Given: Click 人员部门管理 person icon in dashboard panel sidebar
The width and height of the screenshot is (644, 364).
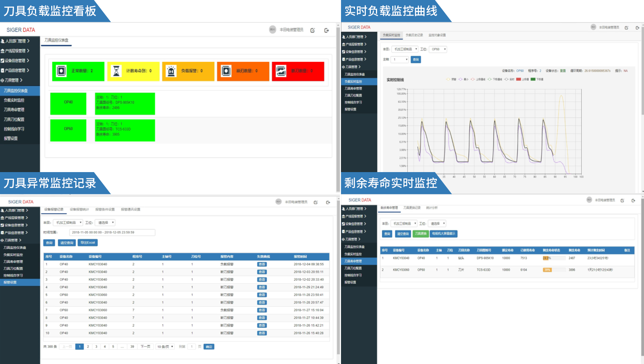Looking at the screenshot, I should click(2, 41).
